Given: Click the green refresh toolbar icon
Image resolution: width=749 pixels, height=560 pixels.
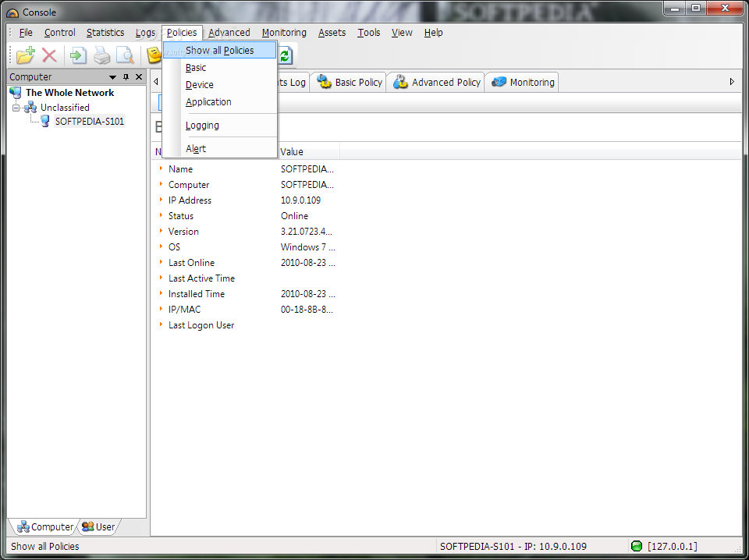Looking at the screenshot, I should click(285, 55).
